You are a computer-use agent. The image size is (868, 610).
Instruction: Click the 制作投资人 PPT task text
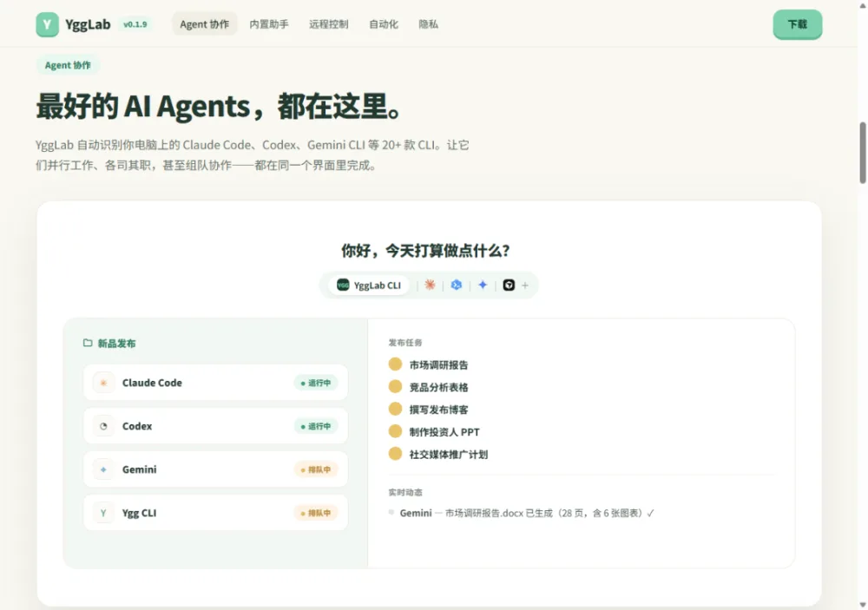444,432
